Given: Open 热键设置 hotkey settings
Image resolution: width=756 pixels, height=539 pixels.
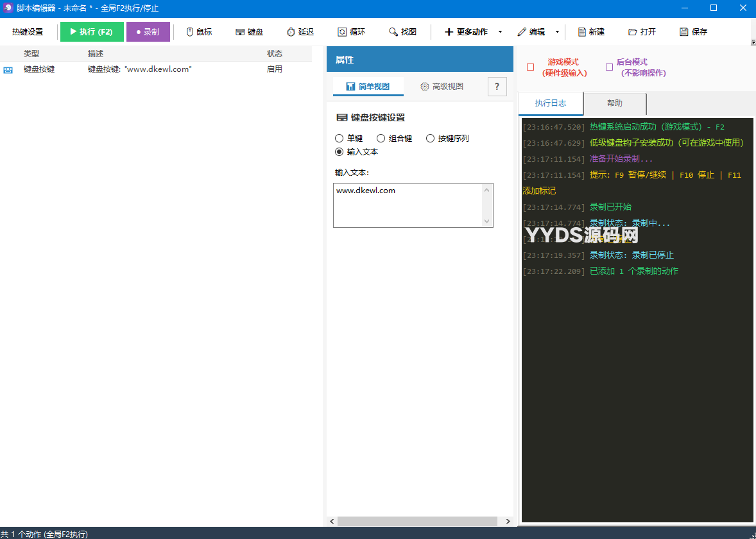Looking at the screenshot, I should tap(28, 32).
